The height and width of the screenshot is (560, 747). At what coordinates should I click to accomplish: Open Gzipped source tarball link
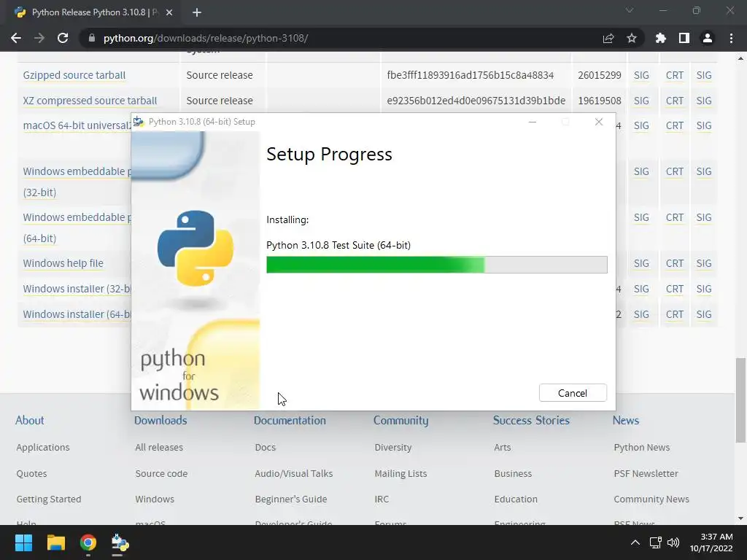(x=74, y=75)
